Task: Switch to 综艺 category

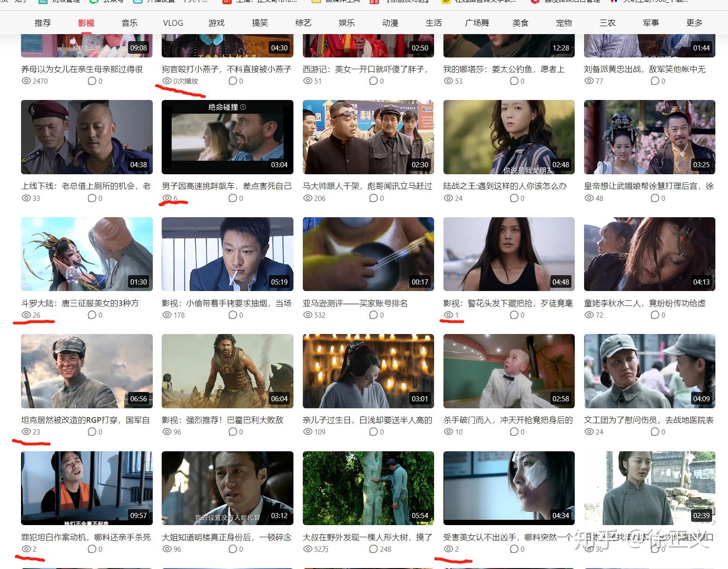Action: pyautogui.click(x=303, y=23)
